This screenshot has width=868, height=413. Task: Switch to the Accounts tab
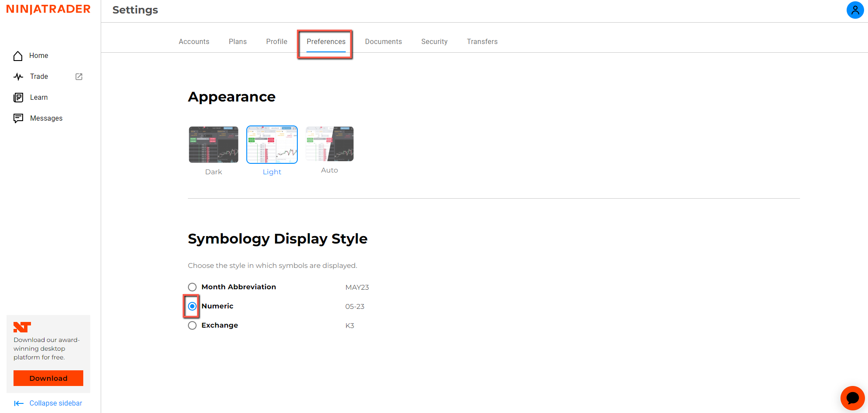pyautogui.click(x=194, y=42)
